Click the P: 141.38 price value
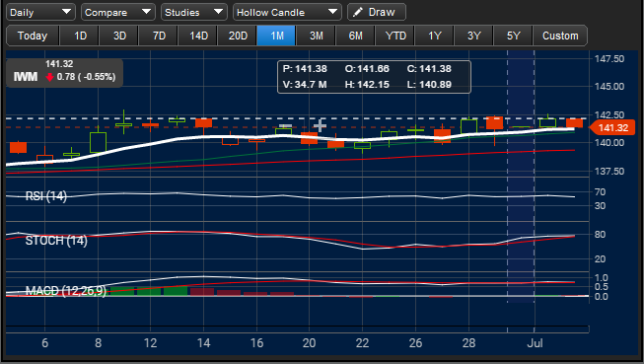This screenshot has height=364, width=644. coord(305,69)
